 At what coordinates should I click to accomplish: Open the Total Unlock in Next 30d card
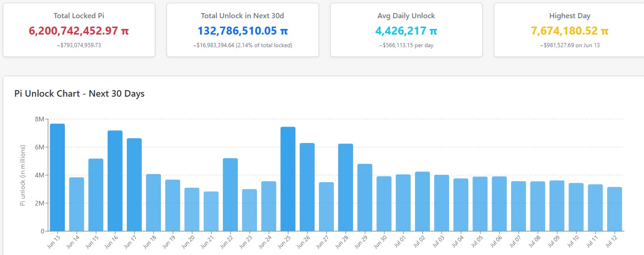pyautogui.click(x=242, y=30)
